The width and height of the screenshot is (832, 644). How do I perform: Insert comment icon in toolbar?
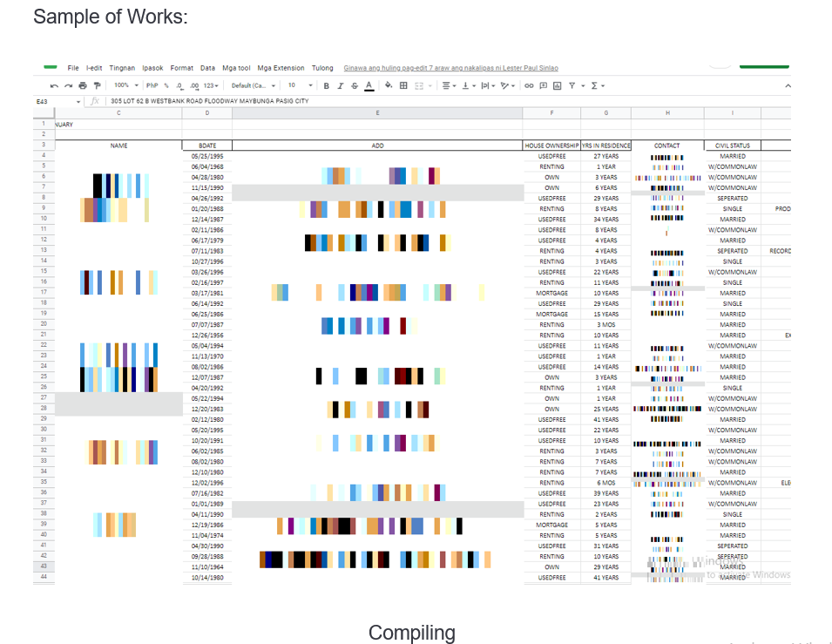pos(544,85)
